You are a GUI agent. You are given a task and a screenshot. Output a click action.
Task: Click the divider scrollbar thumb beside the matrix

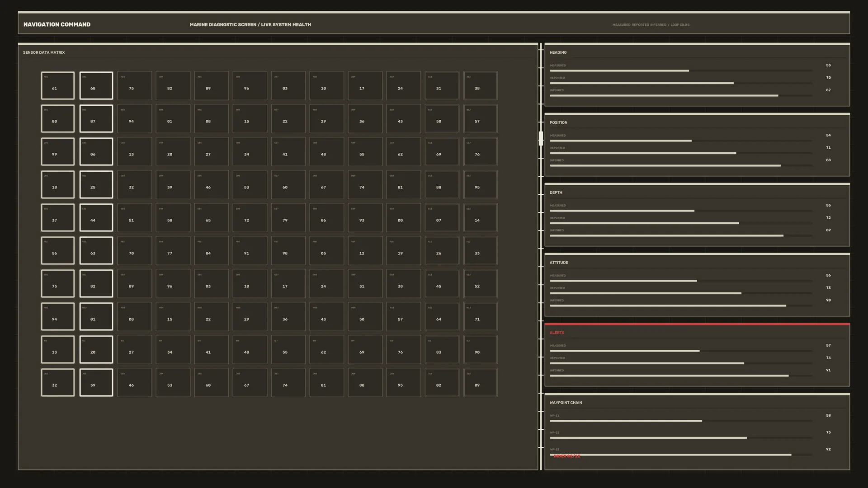click(x=541, y=138)
